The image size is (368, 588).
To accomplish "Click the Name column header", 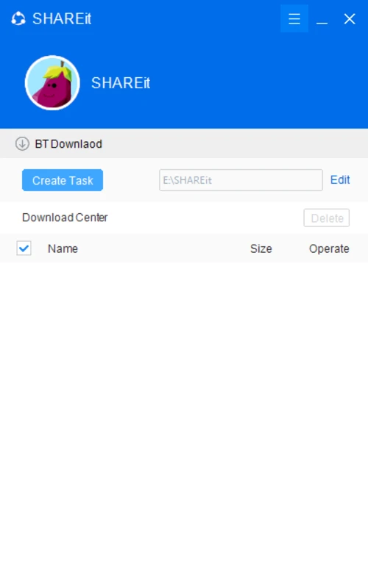I will (x=63, y=248).
